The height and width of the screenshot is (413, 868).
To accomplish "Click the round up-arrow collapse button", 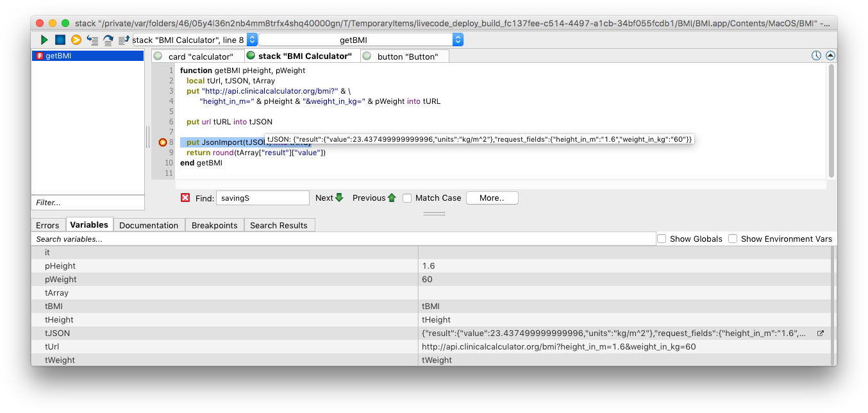I will [x=830, y=56].
